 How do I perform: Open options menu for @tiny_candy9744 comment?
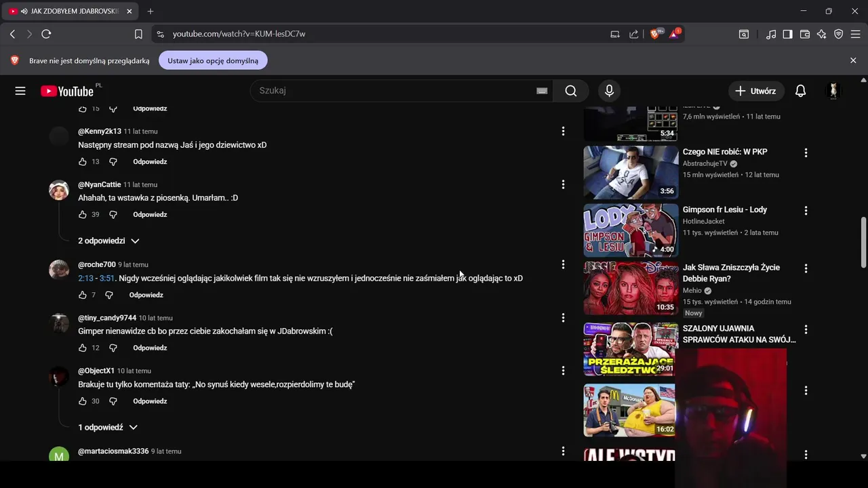coord(563,318)
